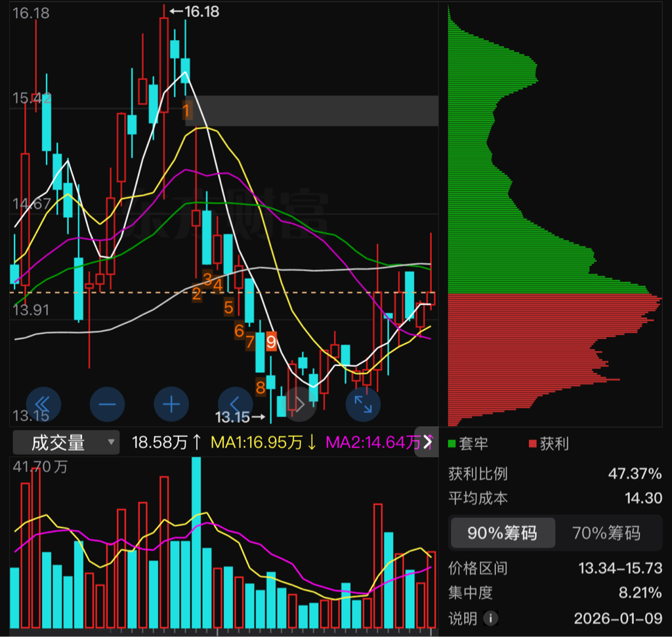Viewport: 672px width, 637px height.
Task: Click the 13.91 price axis label
Action: tap(31, 310)
